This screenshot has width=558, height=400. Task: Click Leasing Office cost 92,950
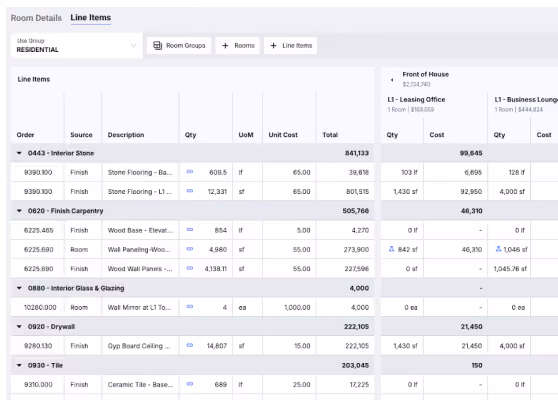click(471, 191)
